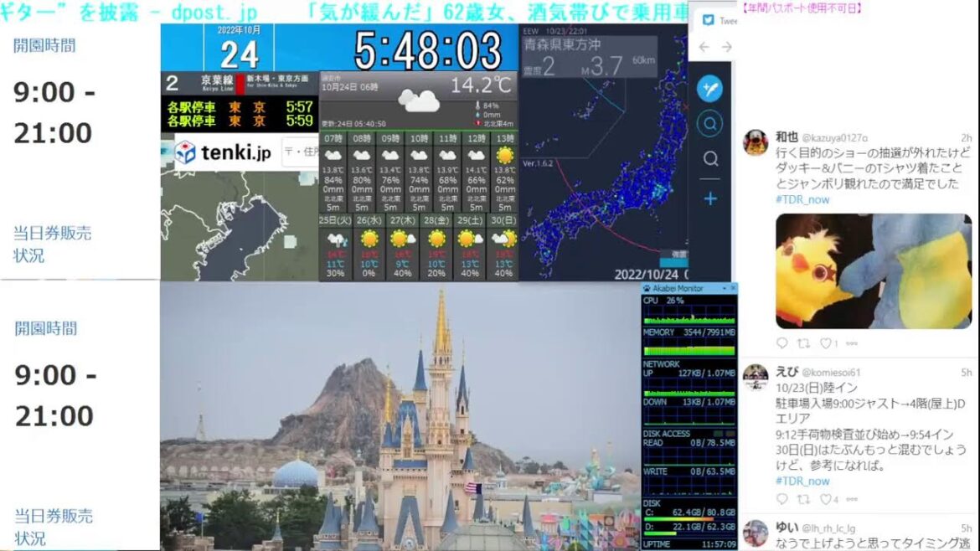Open the reply icon under kazuya0127o's tweet

pyautogui.click(x=782, y=342)
